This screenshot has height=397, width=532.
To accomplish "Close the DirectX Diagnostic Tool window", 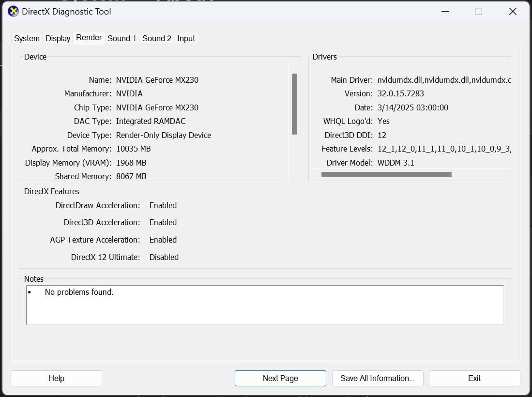I will pos(513,11).
